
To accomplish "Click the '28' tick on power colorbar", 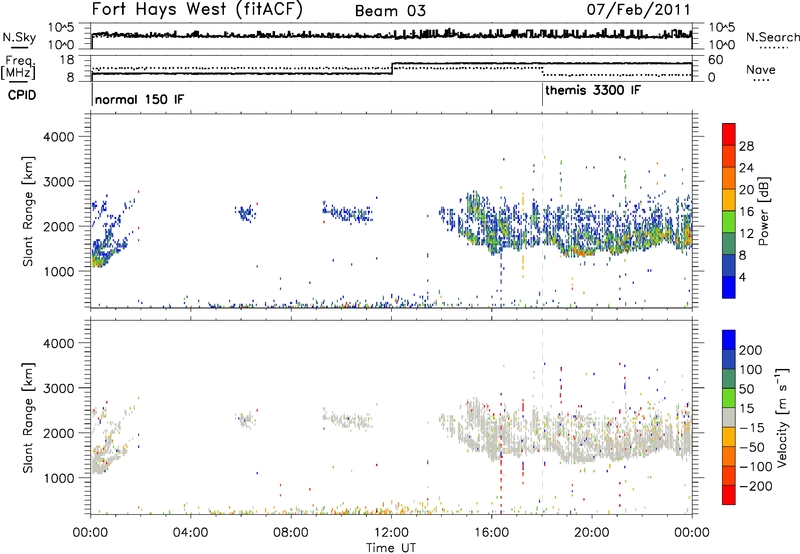I will coord(746,146).
